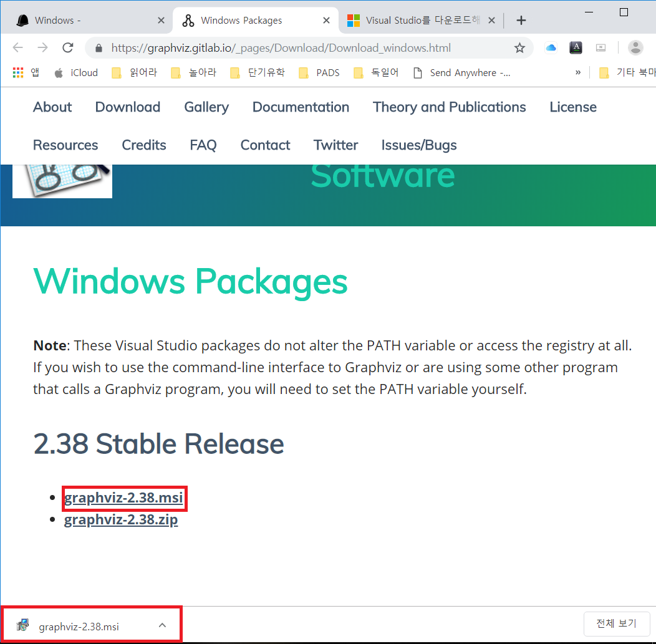Open the 기타 북마크 folder
This screenshot has height=644, width=656.
(x=627, y=73)
